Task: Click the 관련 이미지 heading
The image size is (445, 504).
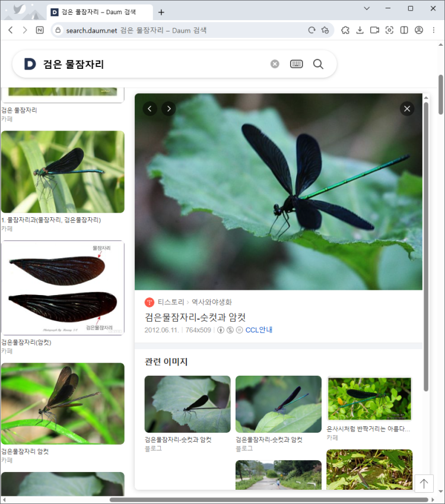Action: tap(166, 362)
